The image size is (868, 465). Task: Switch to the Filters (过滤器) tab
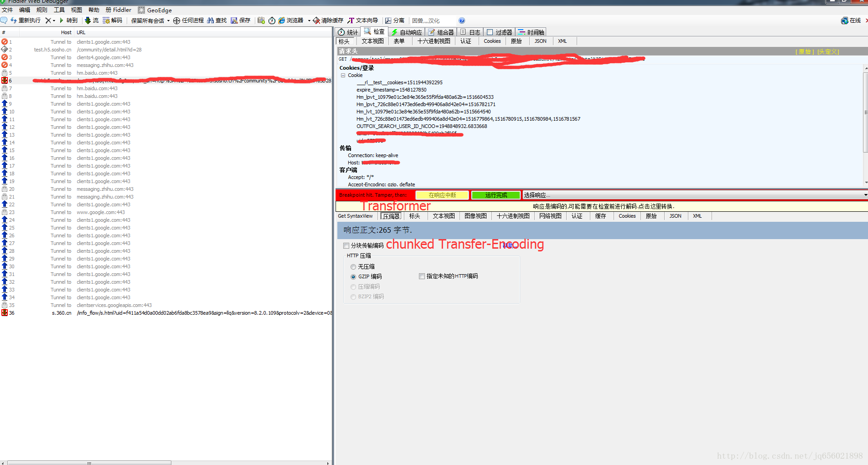pyautogui.click(x=499, y=32)
